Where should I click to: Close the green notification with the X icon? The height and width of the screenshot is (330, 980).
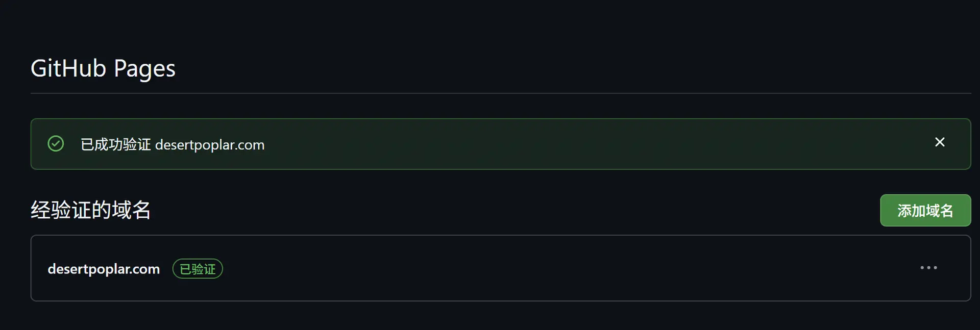tap(940, 142)
